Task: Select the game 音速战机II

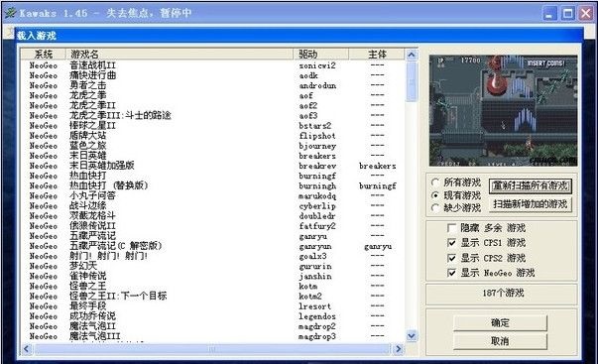Action: (212, 65)
